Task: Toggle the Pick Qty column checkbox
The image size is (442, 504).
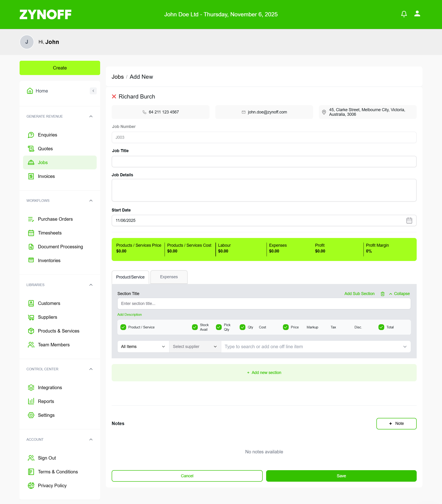Action: (x=219, y=327)
